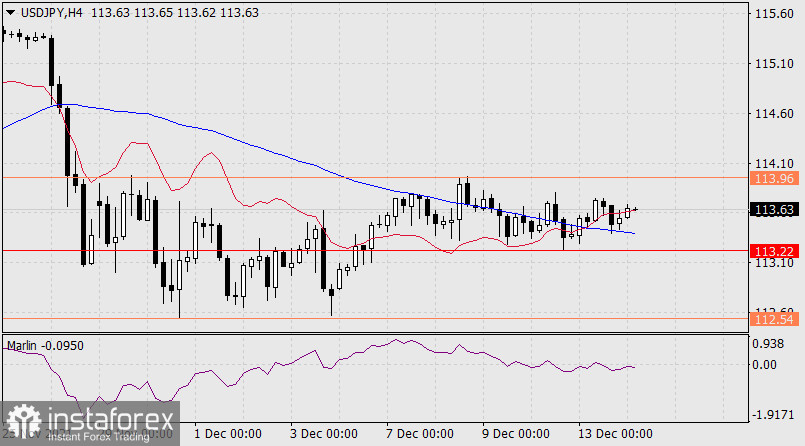Screen dimensions: 805x446
Task: Click the 1 Dec 00:00 time label
Action: pyautogui.click(x=227, y=434)
